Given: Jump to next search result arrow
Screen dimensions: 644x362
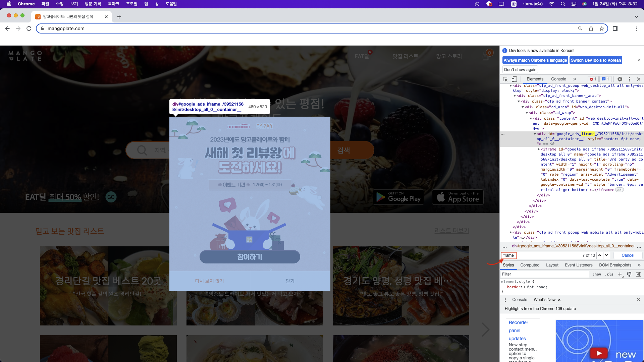Looking at the screenshot, I should pyautogui.click(x=606, y=255).
